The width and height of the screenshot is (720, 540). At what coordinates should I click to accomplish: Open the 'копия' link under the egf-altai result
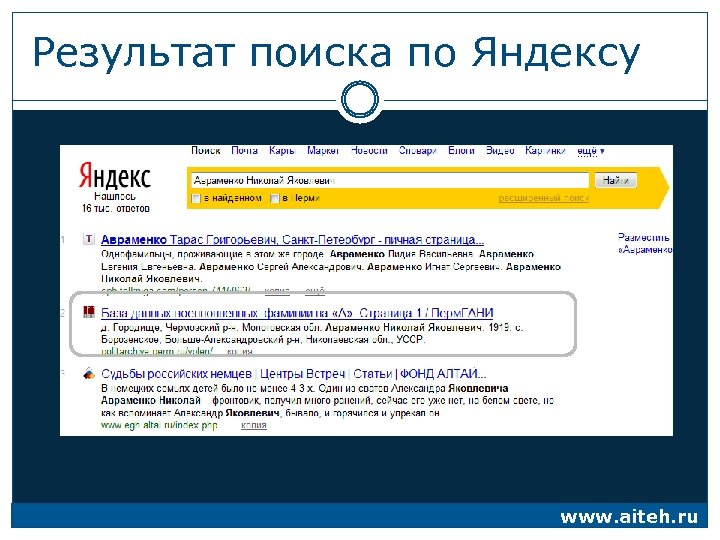(x=253, y=425)
